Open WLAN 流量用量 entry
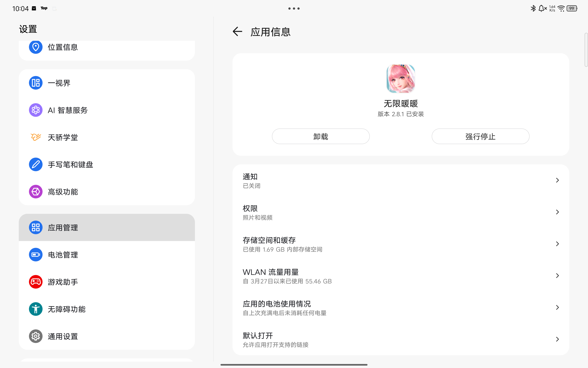The image size is (588, 368). [401, 276]
